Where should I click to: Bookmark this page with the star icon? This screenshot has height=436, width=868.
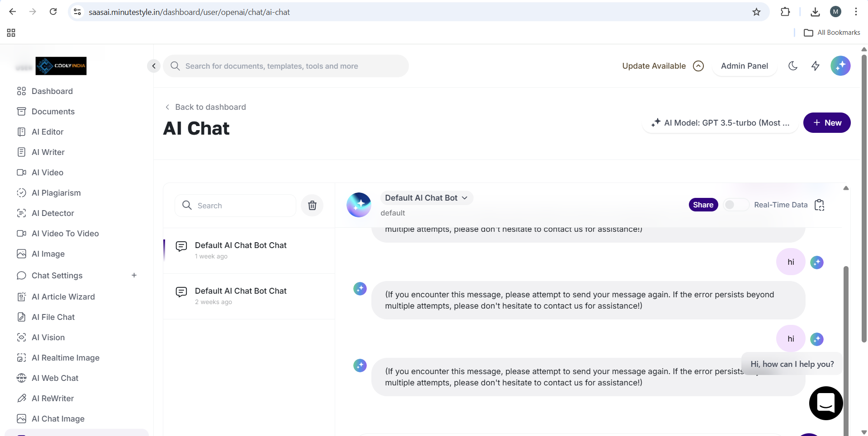[x=756, y=12]
